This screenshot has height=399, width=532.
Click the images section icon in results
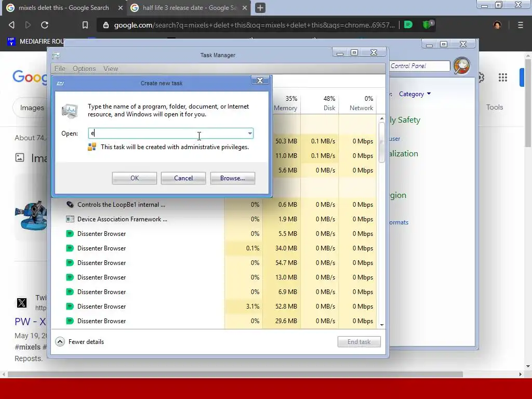(x=20, y=157)
